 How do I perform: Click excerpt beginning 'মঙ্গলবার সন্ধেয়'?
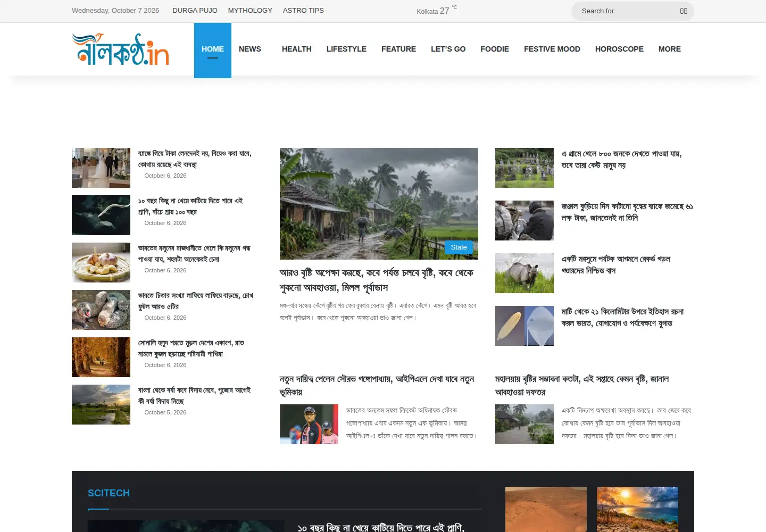(378, 312)
